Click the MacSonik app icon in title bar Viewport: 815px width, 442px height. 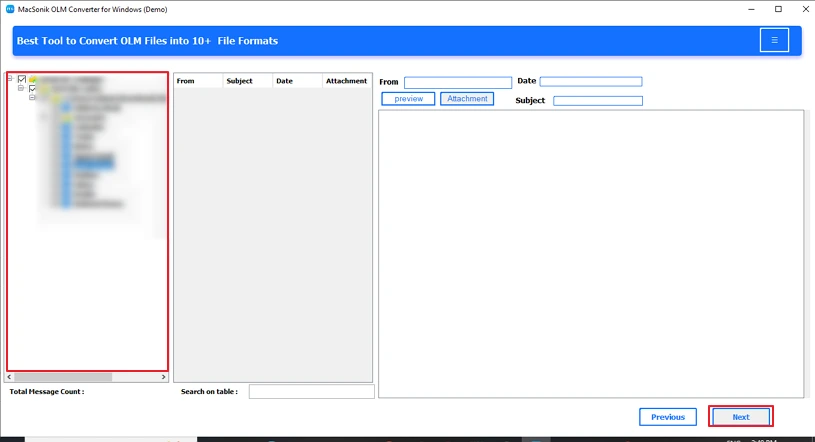pyautogui.click(x=8, y=9)
